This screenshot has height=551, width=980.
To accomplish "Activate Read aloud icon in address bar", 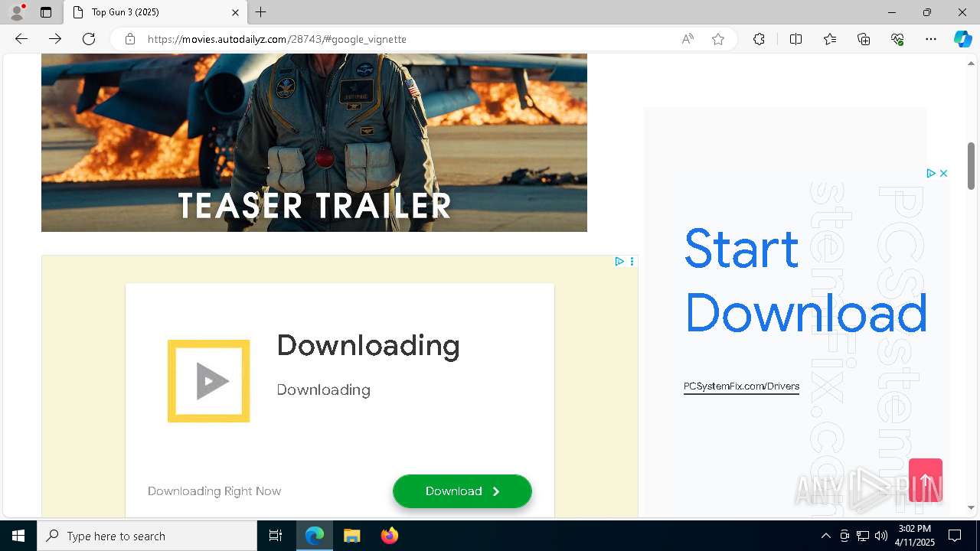I will 688,39.
